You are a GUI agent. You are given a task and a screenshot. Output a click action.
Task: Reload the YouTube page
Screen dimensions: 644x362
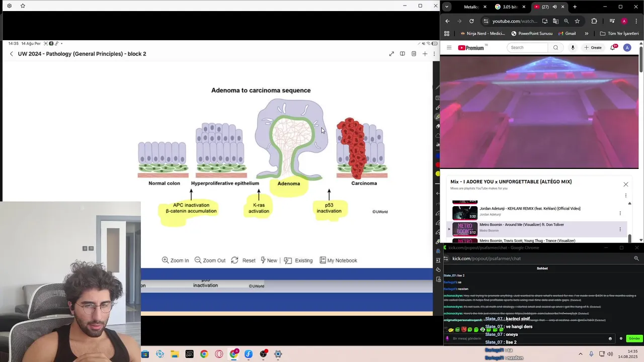pyautogui.click(x=471, y=21)
